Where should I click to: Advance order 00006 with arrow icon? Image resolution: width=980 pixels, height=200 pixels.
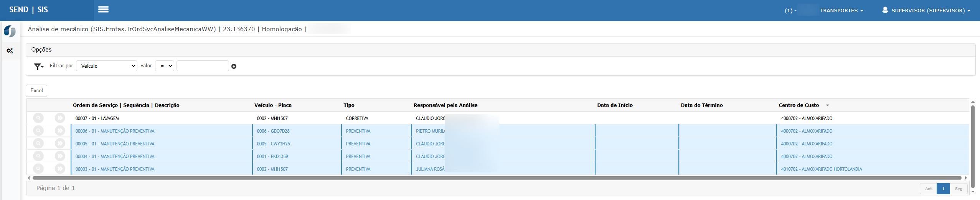(60, 131)
